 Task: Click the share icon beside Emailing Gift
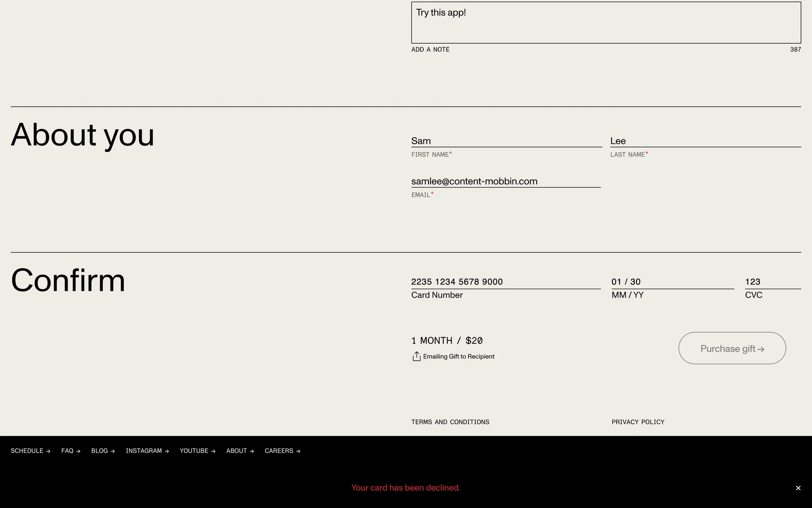click(416, 356)
